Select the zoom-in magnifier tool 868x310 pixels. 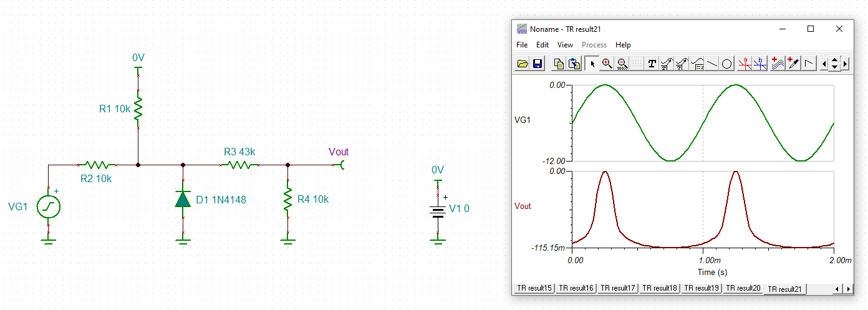607,64
